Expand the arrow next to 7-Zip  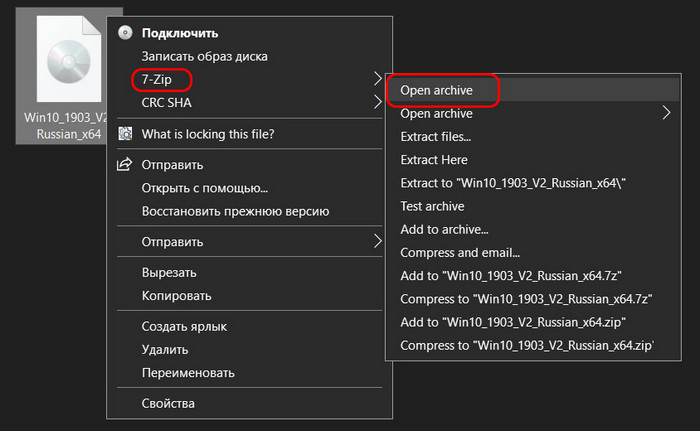coord(378,79)
